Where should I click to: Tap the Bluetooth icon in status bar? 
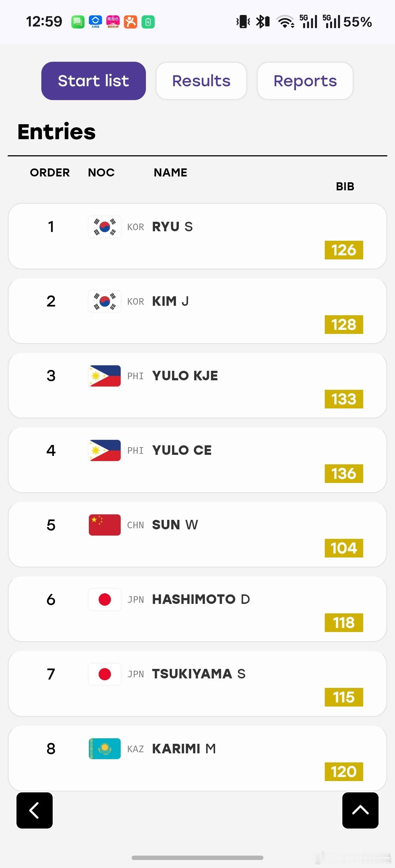pyautogui.click(x=263, y=22)
